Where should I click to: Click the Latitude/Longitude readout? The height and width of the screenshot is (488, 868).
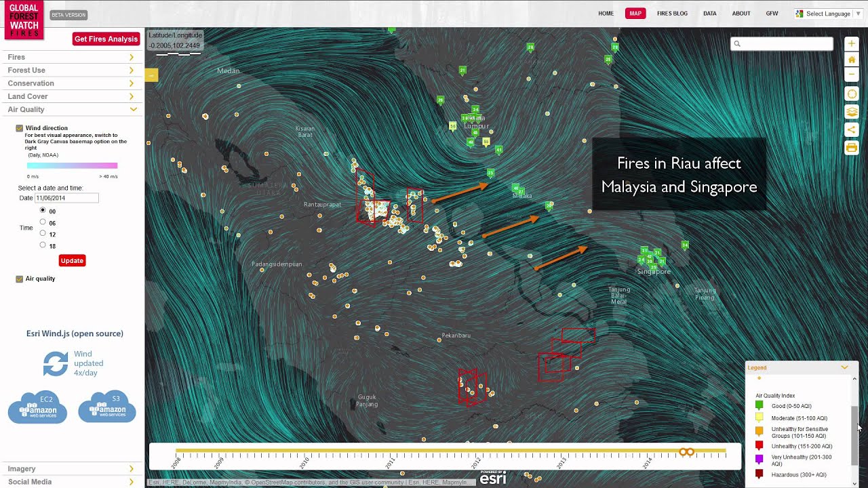click(175, 41)
